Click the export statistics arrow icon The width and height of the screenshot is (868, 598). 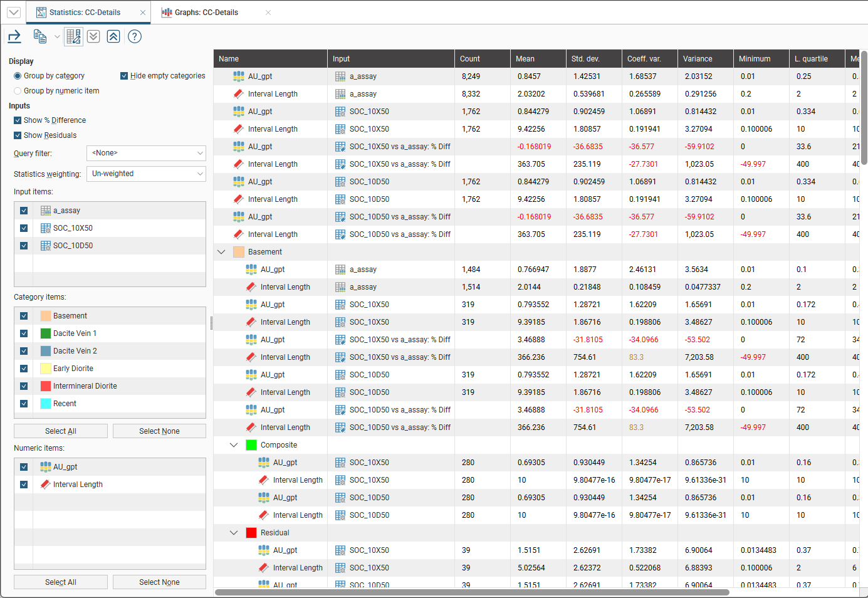click(14, 37)
